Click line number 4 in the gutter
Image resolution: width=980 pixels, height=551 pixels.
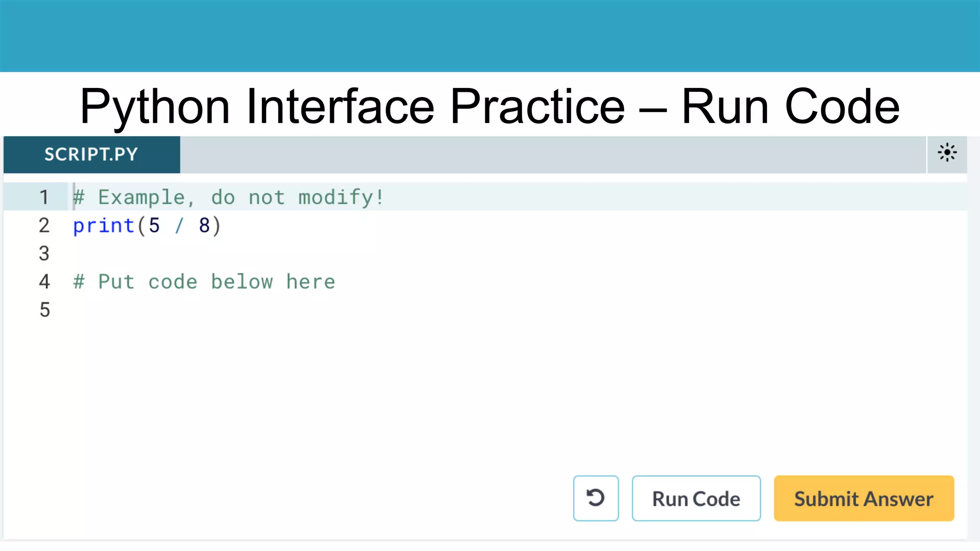[x=44, y=282]
